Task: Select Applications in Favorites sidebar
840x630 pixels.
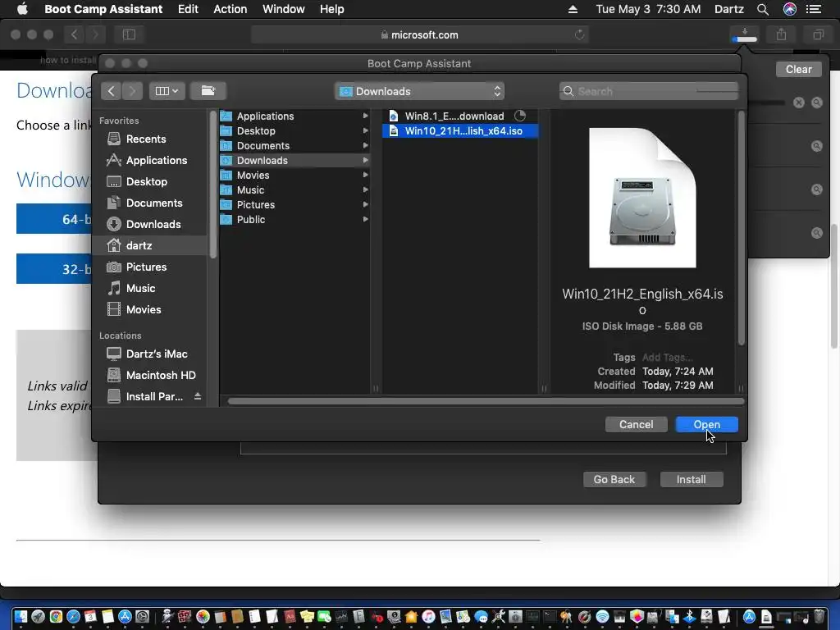Action: click(157, 160)
